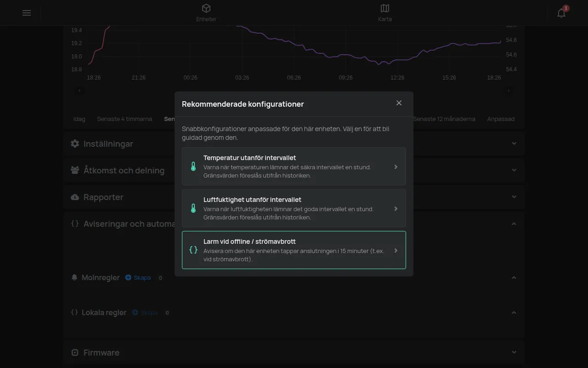
Task: Open the notification bell with badge 3
Action: coord(561,13)
